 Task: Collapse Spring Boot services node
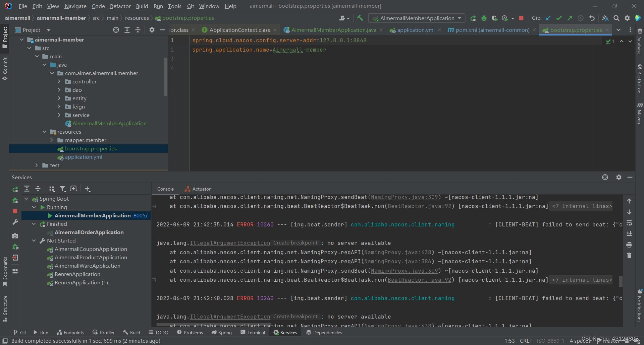tap(26, 199)
